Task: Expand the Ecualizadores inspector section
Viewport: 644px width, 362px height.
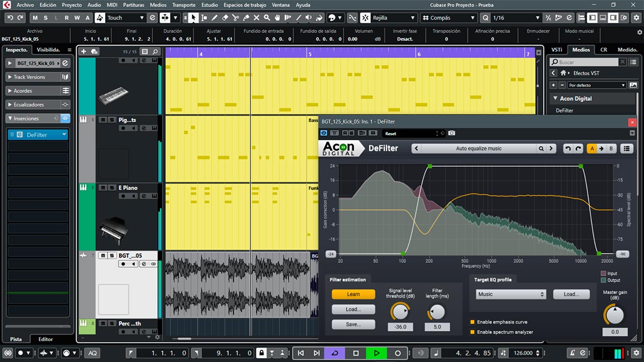Action: click(39, 105)
